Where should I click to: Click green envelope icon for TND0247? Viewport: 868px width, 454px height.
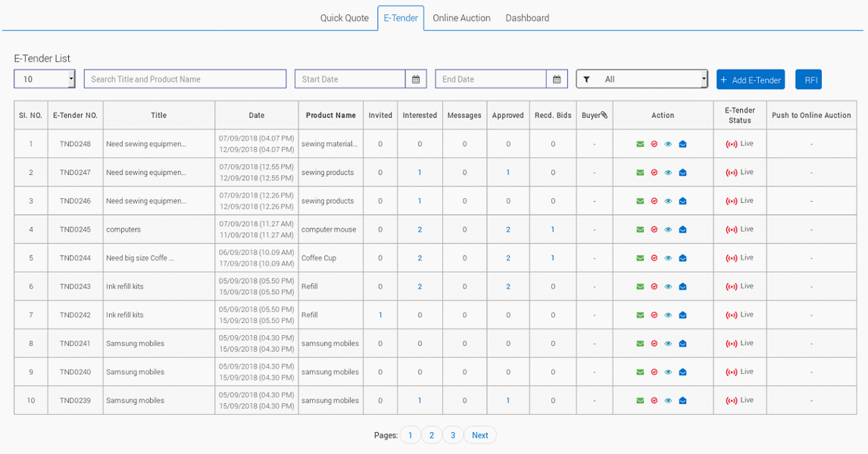pos(640,173)
